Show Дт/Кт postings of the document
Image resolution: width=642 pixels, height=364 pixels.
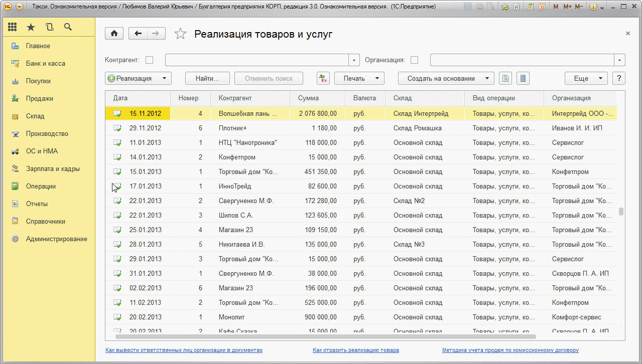pyautogui.click(x=323, y=78)
